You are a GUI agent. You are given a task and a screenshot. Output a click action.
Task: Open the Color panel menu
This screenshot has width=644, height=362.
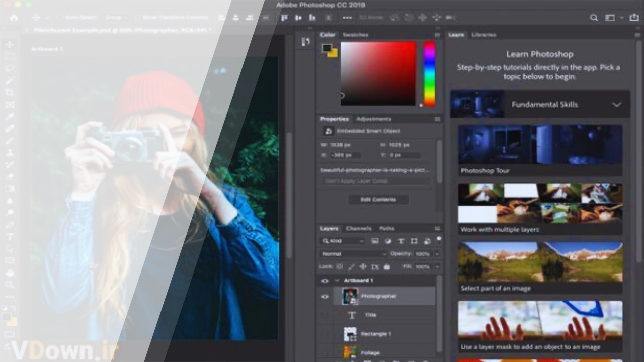(437, 35)
